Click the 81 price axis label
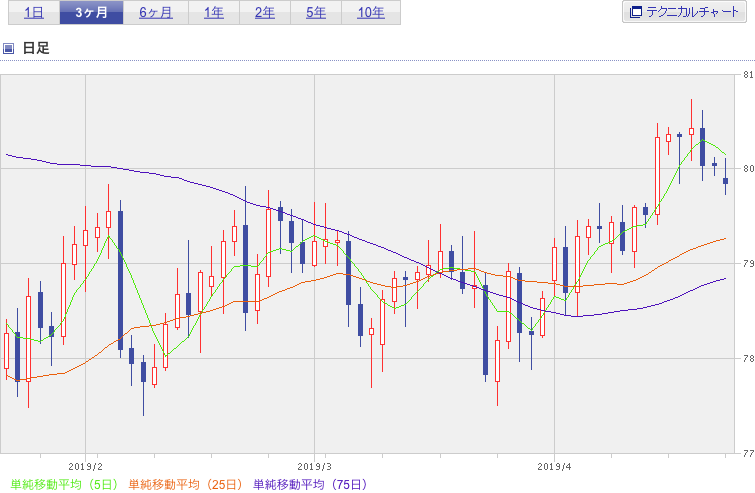This screenshot has height=493, width=755. (748, 75)
